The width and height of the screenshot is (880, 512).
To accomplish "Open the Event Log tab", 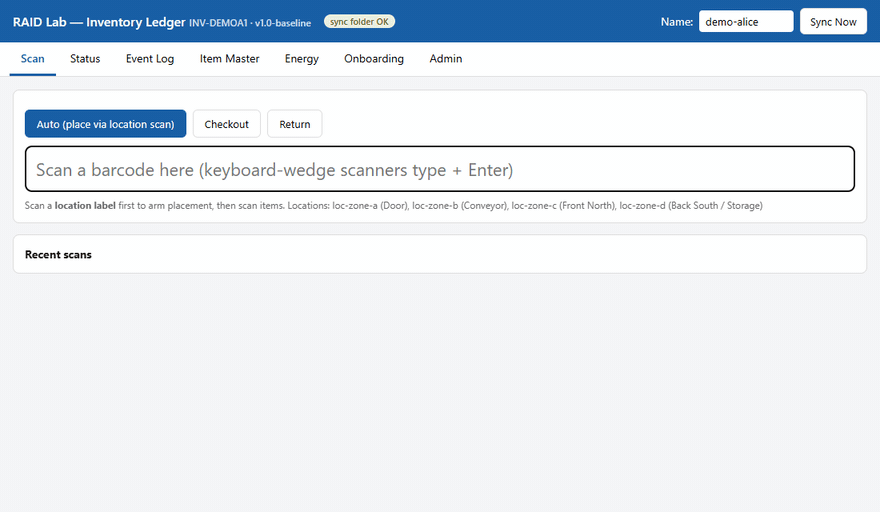I will (150, 59).
